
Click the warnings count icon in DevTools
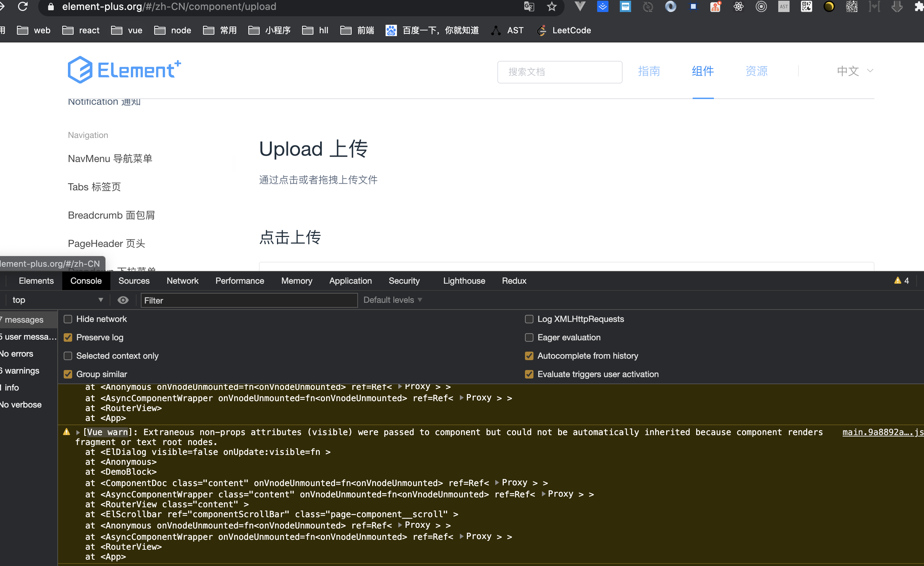[901, 281]
